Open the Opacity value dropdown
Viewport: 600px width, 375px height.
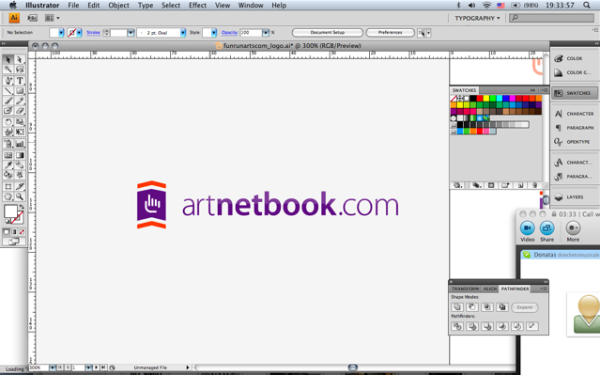(266, 33)
